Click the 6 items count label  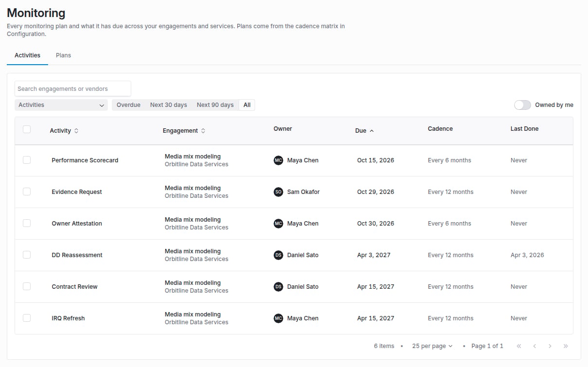[x=384, y=346]
